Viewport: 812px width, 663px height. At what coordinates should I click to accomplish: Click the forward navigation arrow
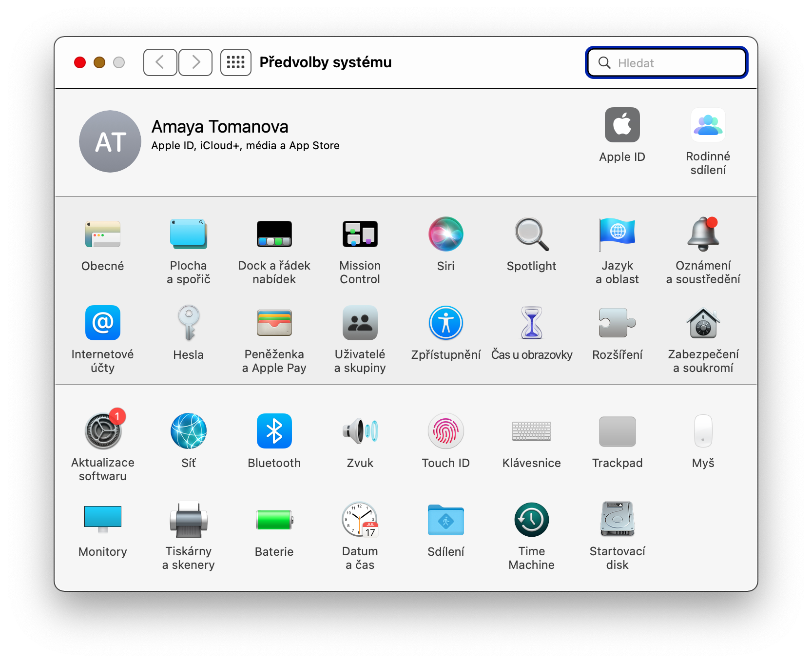pyautogui.click(x=195, y=62)
